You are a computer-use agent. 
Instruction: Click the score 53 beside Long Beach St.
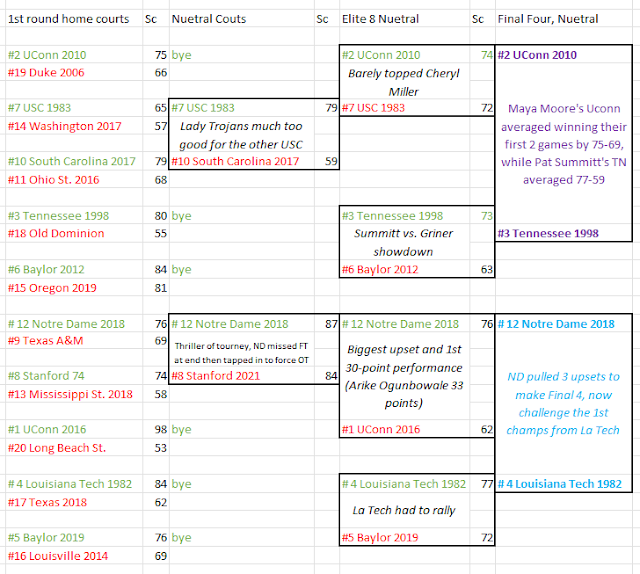click(x=156, y=448)
